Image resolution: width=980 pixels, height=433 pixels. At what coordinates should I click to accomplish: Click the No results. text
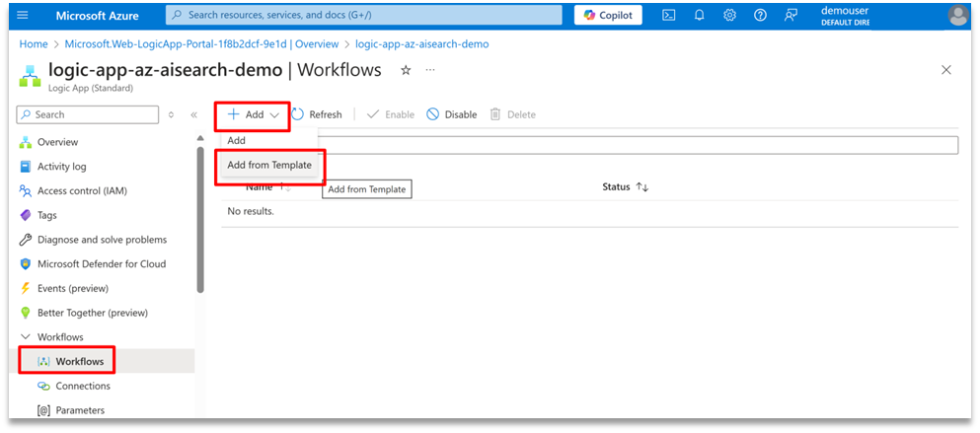tap(251, 211)
